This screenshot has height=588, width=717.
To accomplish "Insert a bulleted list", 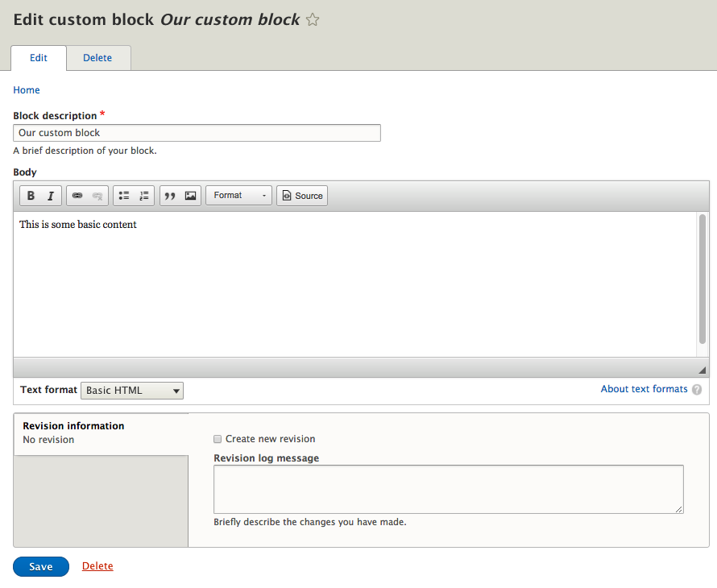I will pyautogui.click(x=124, y=196).
